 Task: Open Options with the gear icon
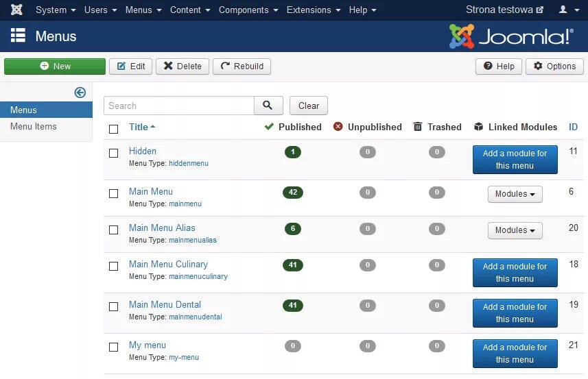[x=554, y=66]
